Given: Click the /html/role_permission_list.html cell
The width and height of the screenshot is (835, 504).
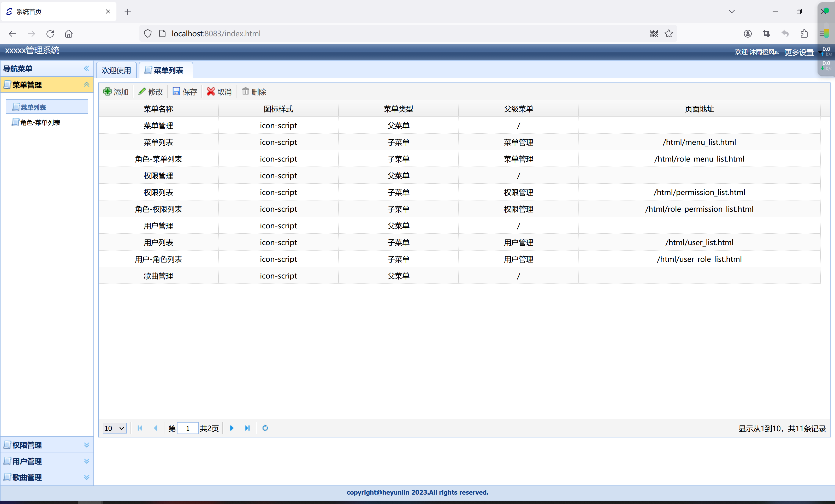Looking at the screenshot, I should (699, 209).
